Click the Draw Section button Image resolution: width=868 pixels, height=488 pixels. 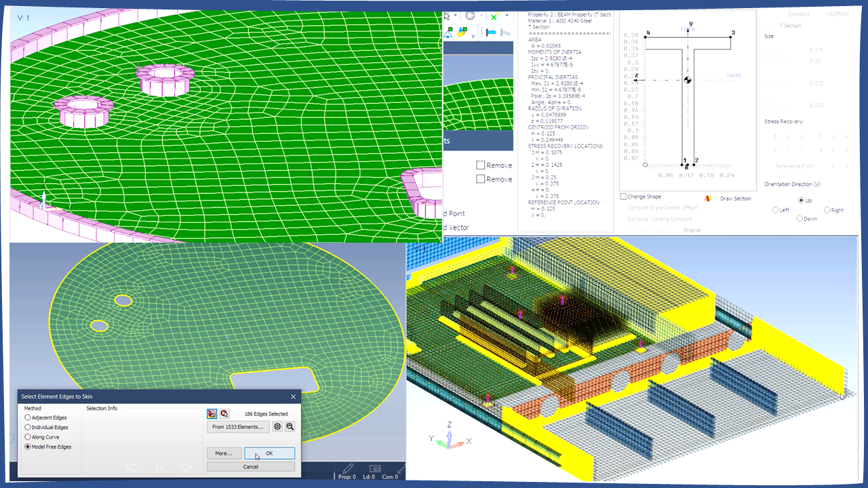point(735,199)
